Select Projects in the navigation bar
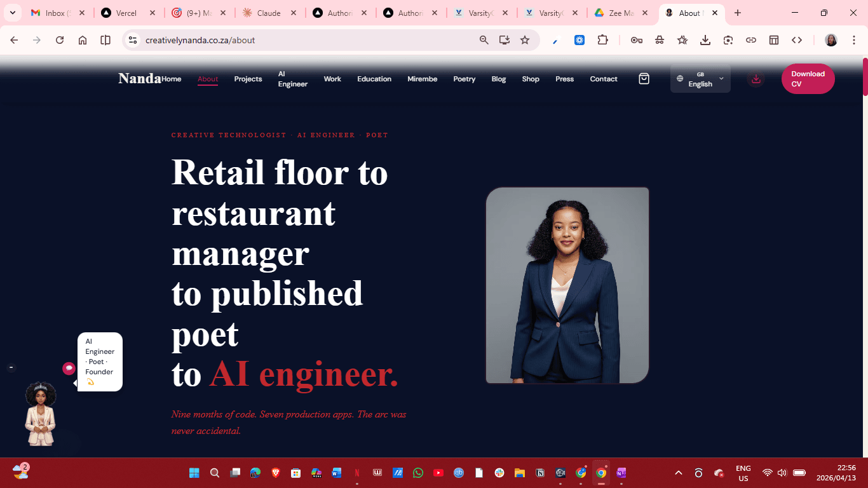The width and height of the screenshot is (868, 488). click(248, 79)
